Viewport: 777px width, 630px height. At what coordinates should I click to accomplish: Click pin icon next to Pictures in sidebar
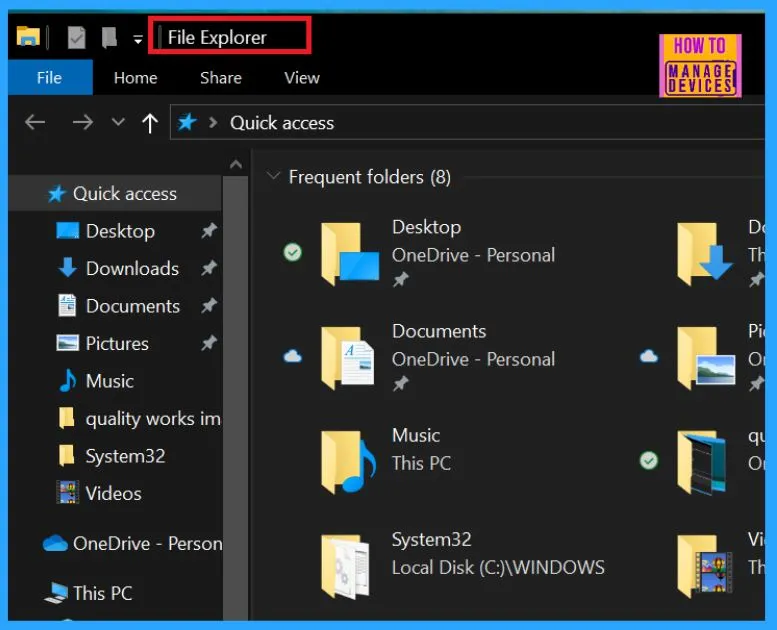pos(209,343)
